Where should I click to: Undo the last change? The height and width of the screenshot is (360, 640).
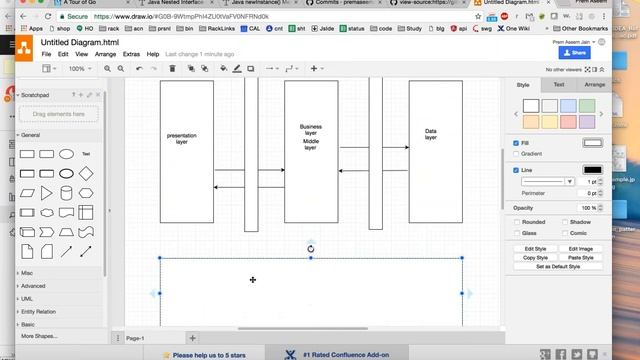click(139, 69)
